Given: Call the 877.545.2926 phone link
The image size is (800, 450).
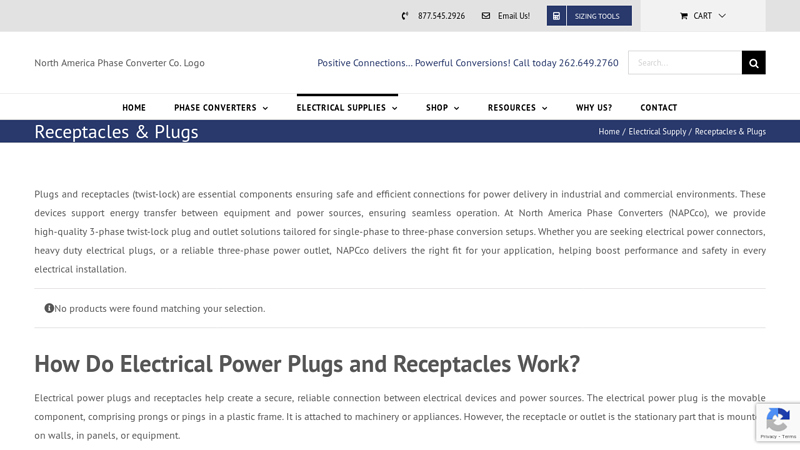Looking at the screenshot, I should (x=441, y=16).
